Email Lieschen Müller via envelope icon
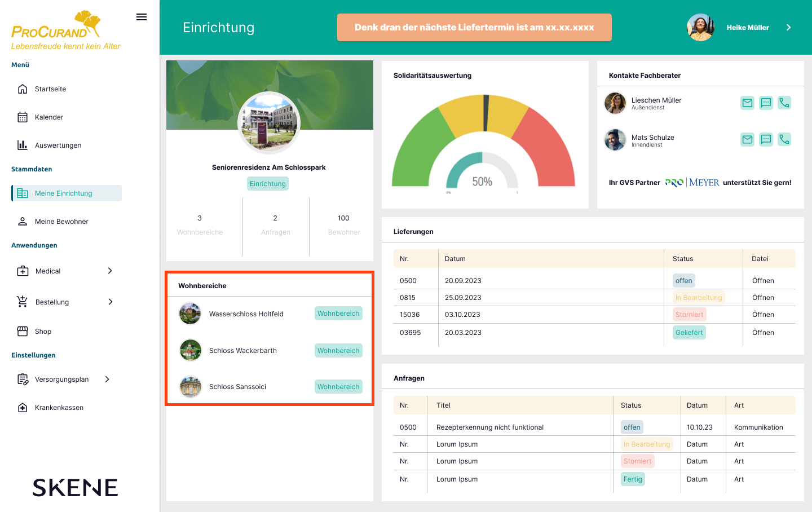 tap(747, 103)
